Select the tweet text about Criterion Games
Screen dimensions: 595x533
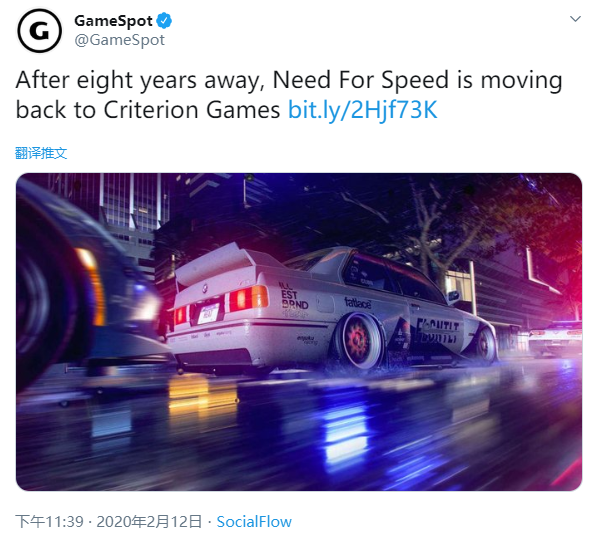289,95
